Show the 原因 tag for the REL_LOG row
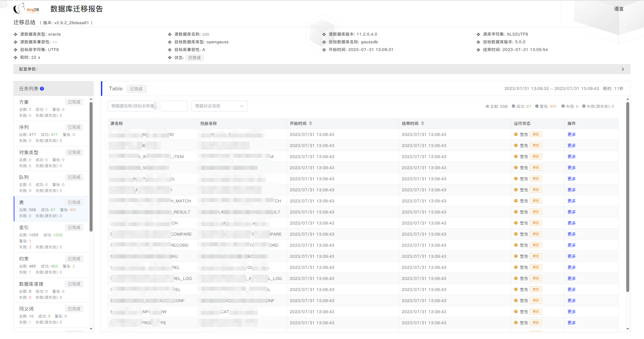Viewport: 644px width, 339px height. pos(536,279)
